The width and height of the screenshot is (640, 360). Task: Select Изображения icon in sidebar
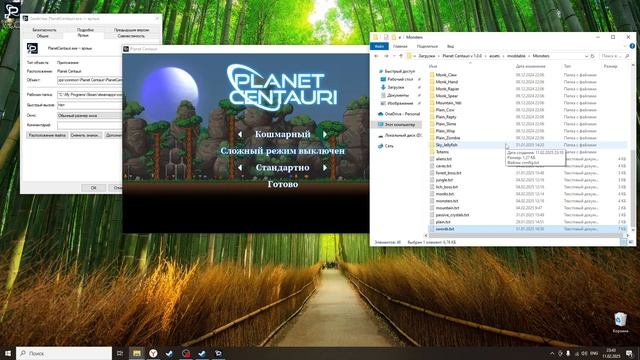[x=383, y=103]
